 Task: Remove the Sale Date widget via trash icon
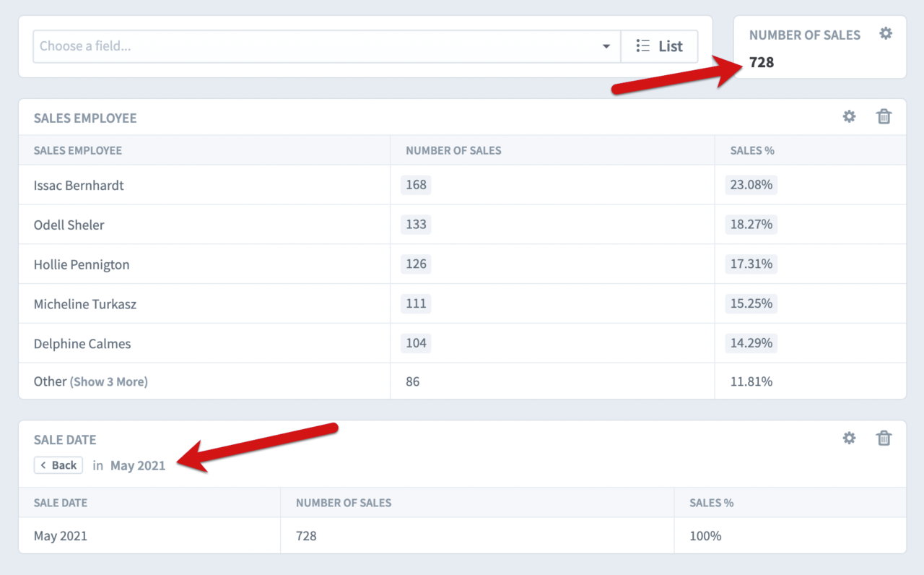[x=884, y=438]
